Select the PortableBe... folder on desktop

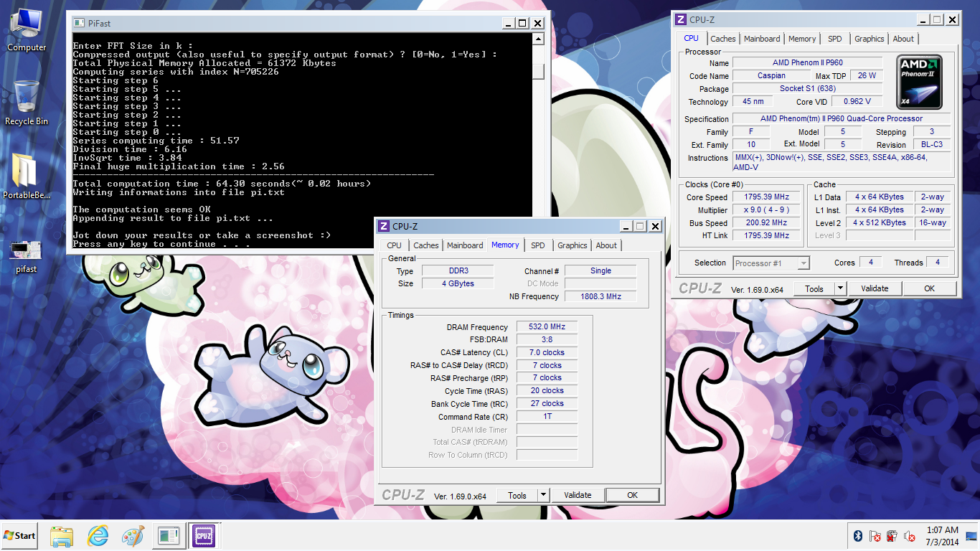(x=27, y=176)
